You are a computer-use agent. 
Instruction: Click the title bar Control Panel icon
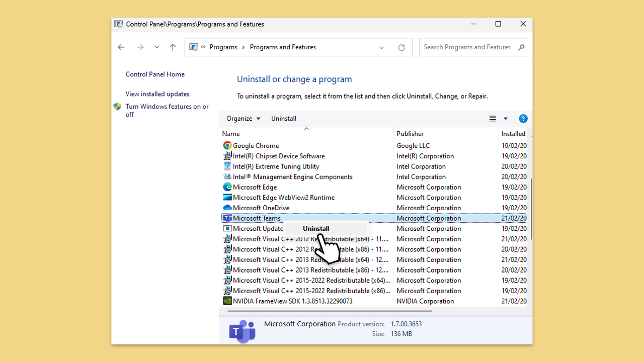(x=118, y=24)
